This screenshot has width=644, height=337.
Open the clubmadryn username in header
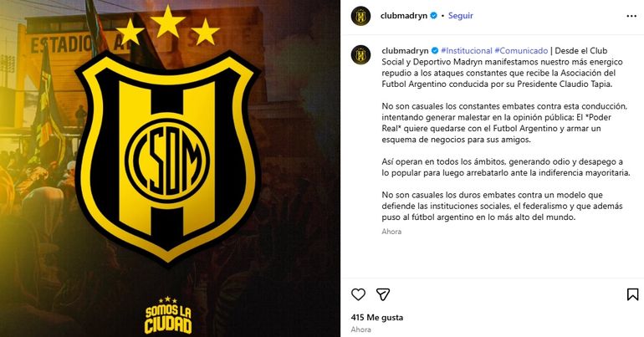click(404, 16)
